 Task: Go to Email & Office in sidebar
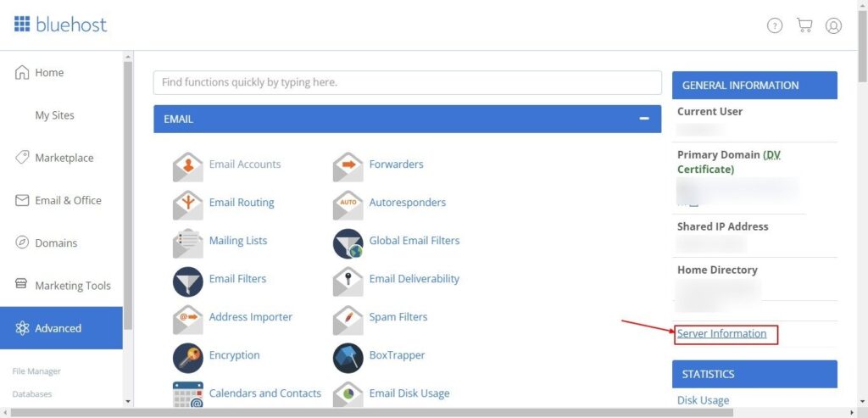[68, 201]
